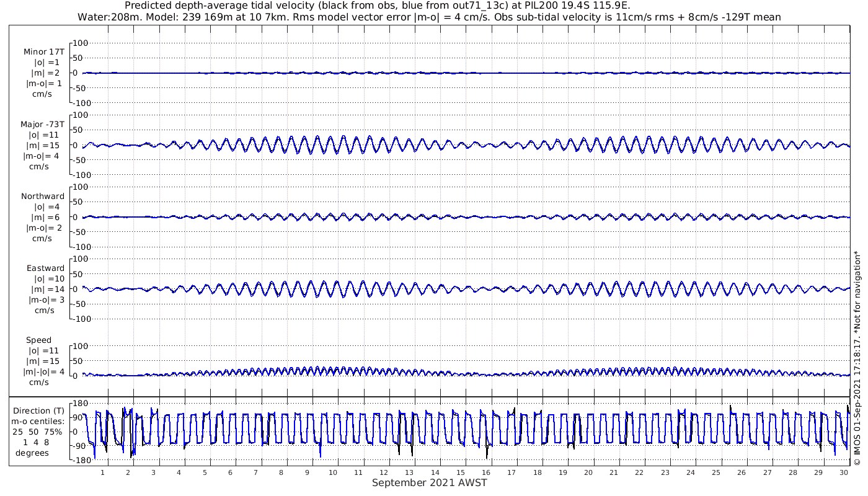Image resolution: width=868 pixels, height=496 pixels.
Task: Select "|m-o|= 2" in the Northward panel
Action: (44, 228)
